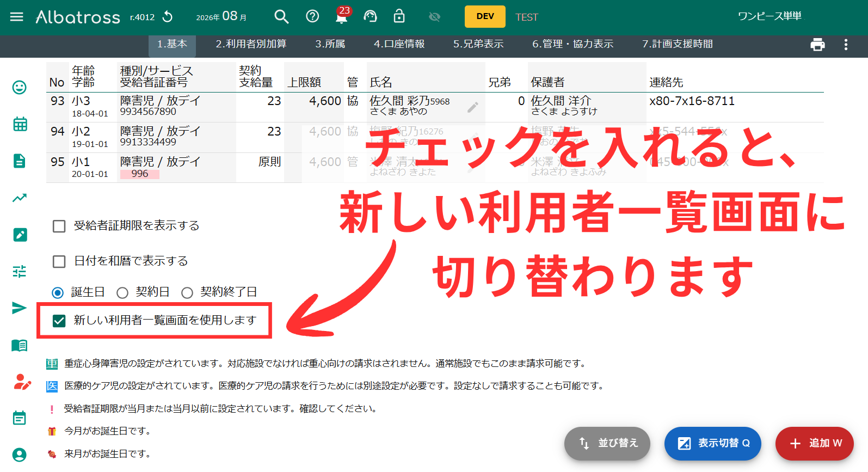
Task: Click the printer icon
Action: 817,45
